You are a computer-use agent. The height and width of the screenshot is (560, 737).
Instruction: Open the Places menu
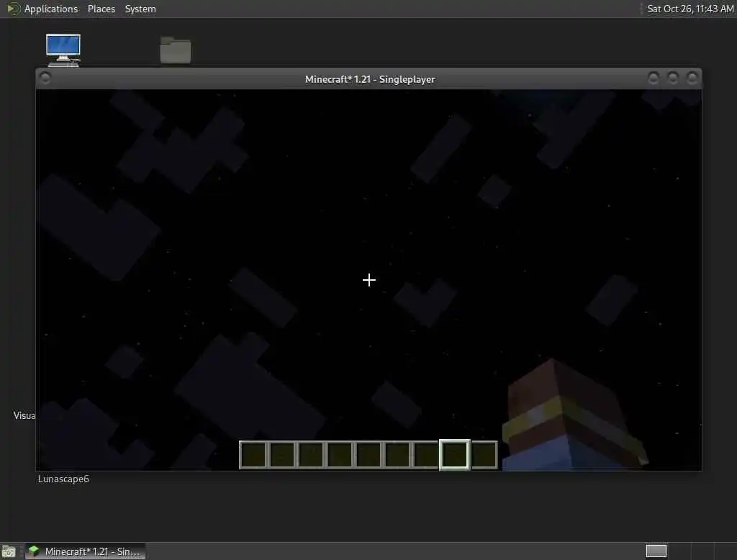click(x=101, y=9)
